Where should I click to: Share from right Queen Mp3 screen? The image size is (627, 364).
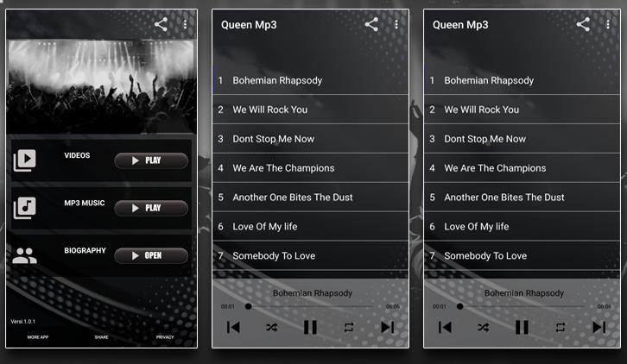click(x=583, y=24)
